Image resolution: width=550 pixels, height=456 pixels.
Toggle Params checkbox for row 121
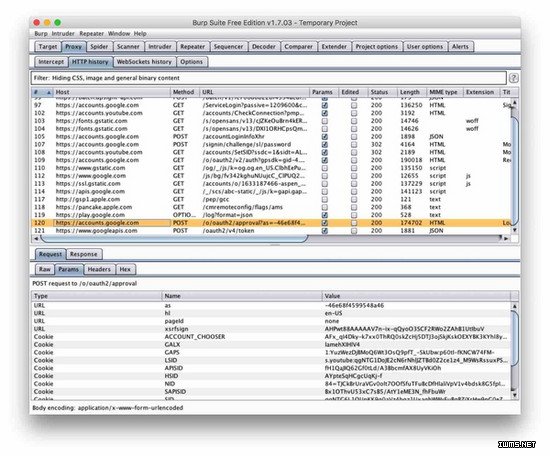[x=325, y=231]
